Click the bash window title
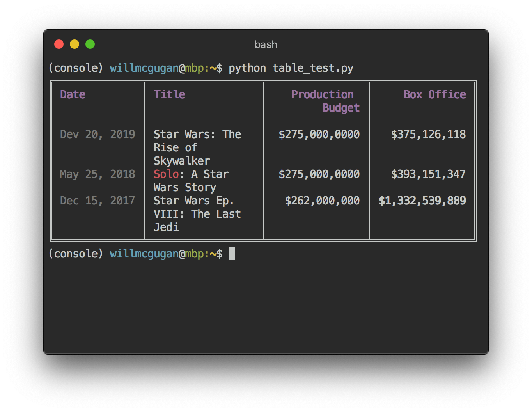 click(266, 44)
